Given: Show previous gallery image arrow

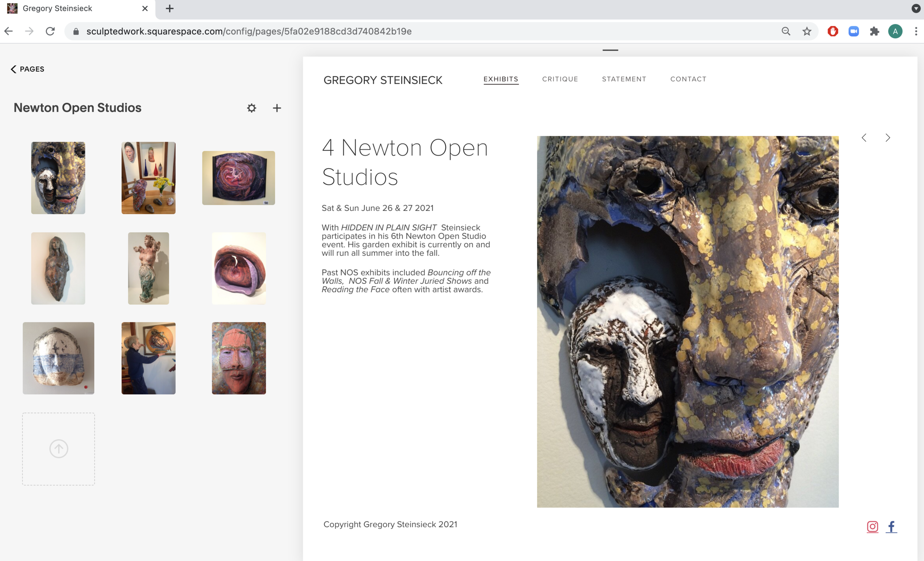Looking at the screenshot, I should coord(864,138).
